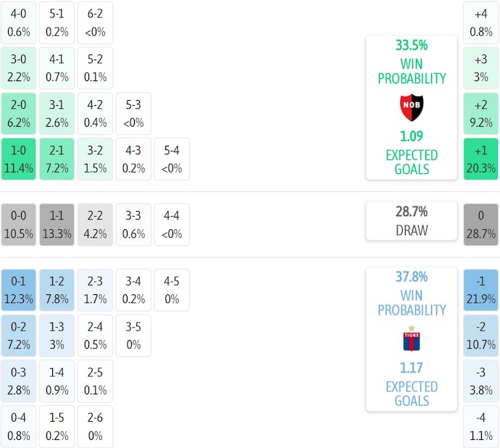500x448 pixels.
Task: Open the 28.7% Draw summary card
Action: pyautogui.click(x=411, y=221)
